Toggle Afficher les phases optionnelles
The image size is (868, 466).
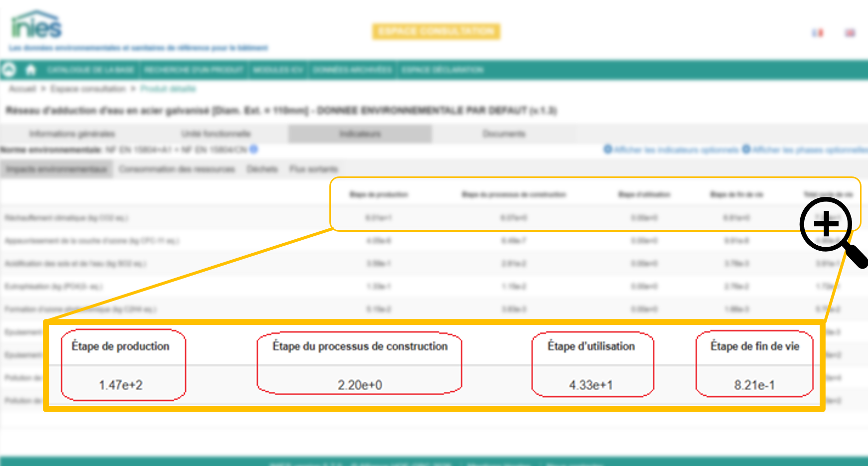tap(805, 150)
